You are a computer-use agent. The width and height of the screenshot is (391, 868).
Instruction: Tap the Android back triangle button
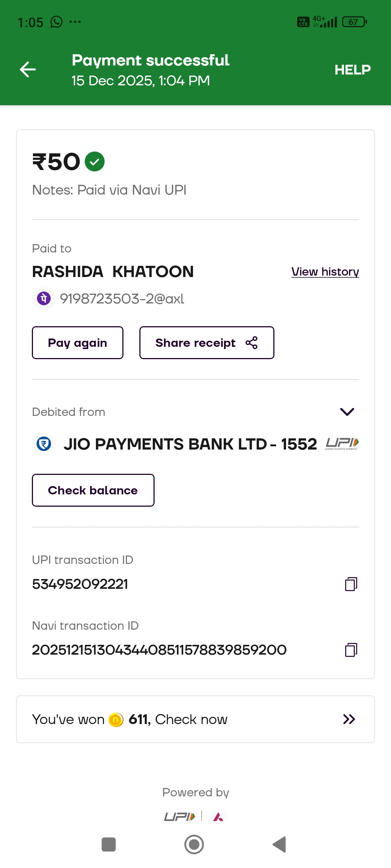(x=279, y=844)
